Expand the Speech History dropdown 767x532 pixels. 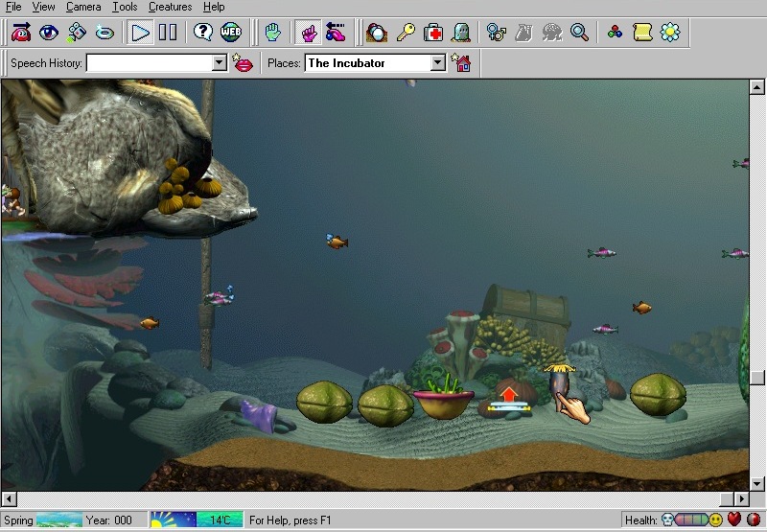click(218, 63)
